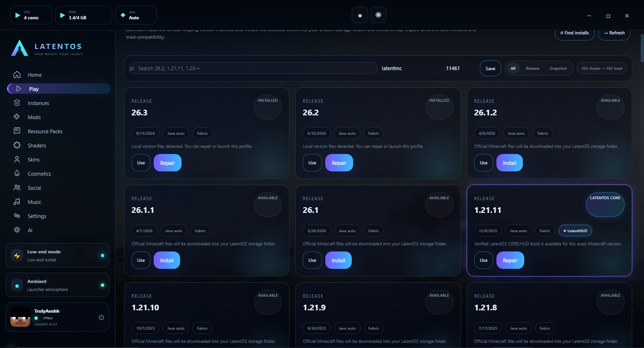Screen dimensions: 644x348
Task: Toggle Low-end mode switch
Action: point(102,255)
